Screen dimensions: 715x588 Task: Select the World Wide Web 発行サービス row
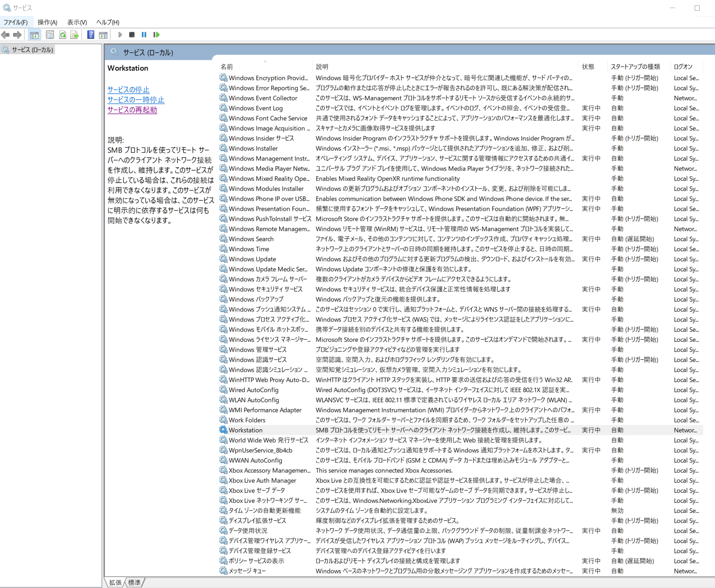coord(460,440)
